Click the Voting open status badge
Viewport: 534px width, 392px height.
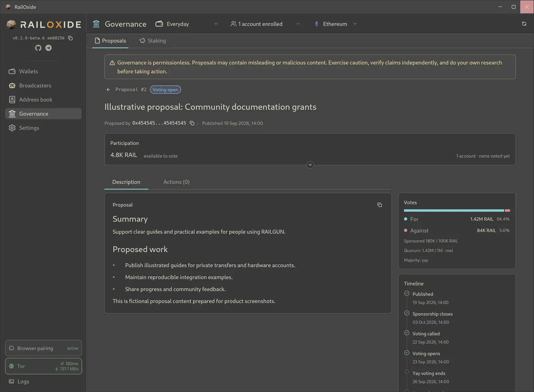[165, 90]
